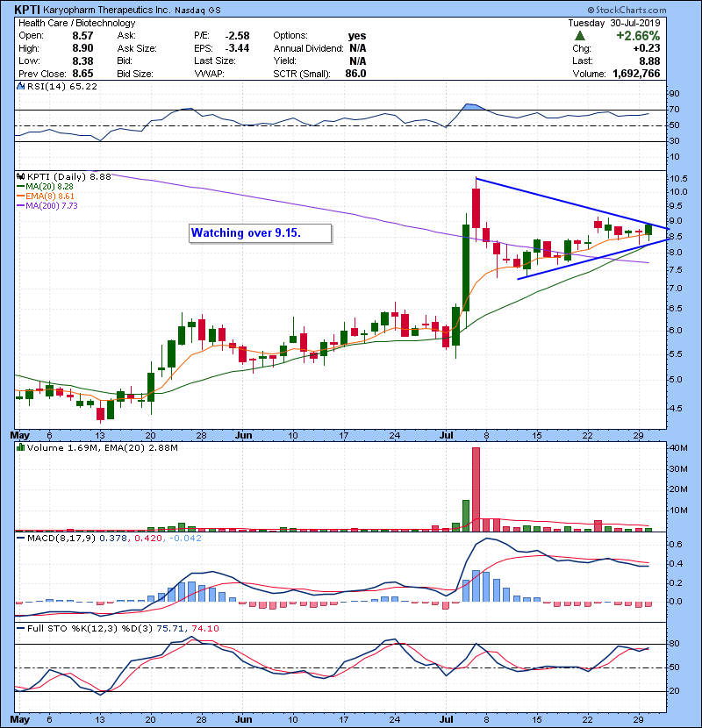
Task: Select the Last price 8.88 in header
Action: [650, 61]
